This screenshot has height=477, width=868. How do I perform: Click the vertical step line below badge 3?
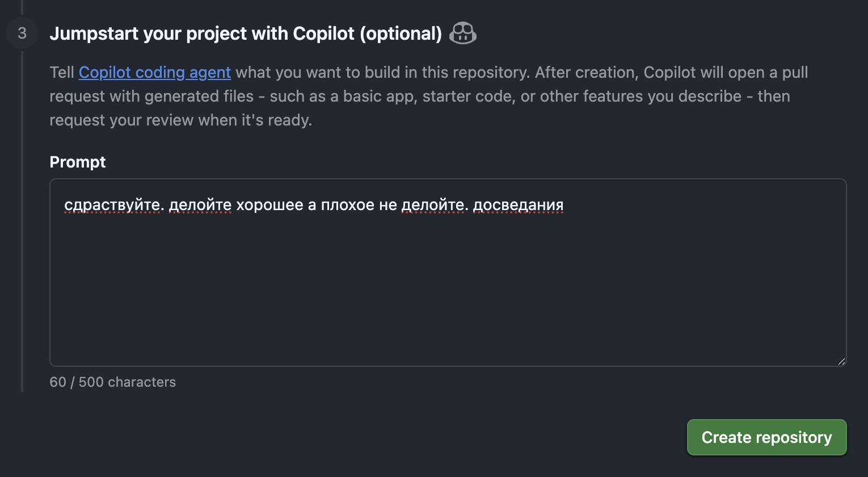(22, 227)
